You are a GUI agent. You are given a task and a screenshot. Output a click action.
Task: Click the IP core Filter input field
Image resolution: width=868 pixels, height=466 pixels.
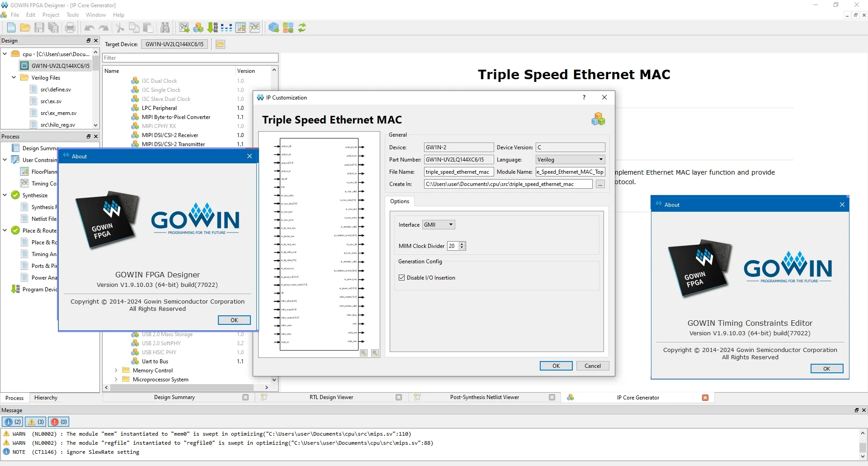pyautogui.click(x=190, y=58)
